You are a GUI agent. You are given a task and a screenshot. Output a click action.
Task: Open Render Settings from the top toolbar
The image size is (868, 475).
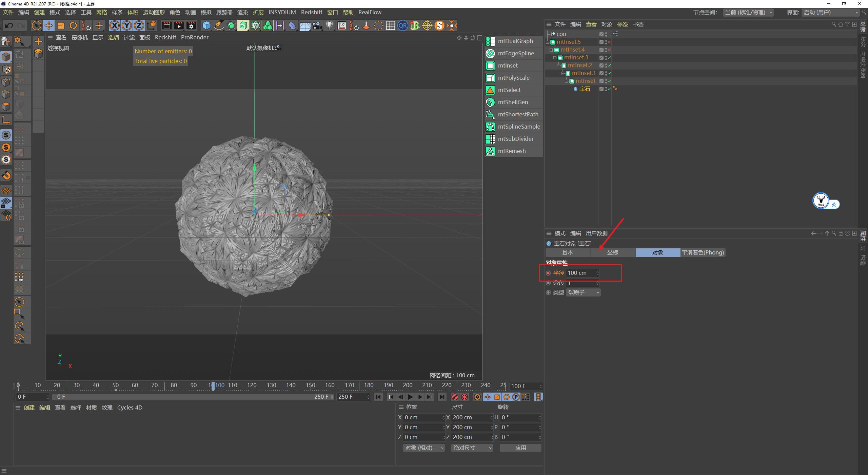click(192, 25)
